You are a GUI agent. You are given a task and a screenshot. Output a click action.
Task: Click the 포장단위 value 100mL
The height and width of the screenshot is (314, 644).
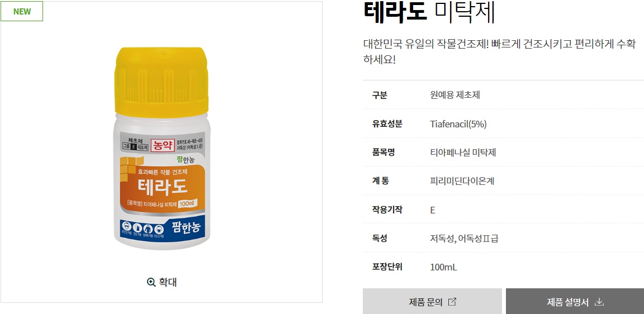click(x=443, y=267)
